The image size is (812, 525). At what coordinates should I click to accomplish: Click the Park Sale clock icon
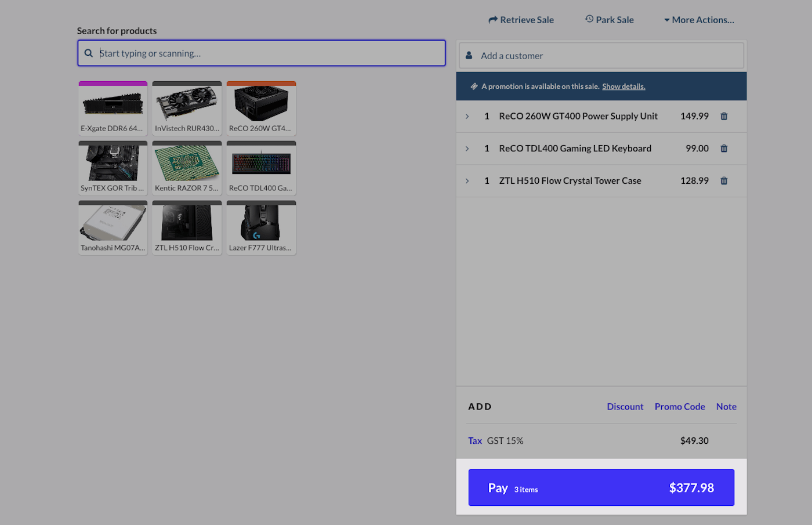(x=589, y=19)
